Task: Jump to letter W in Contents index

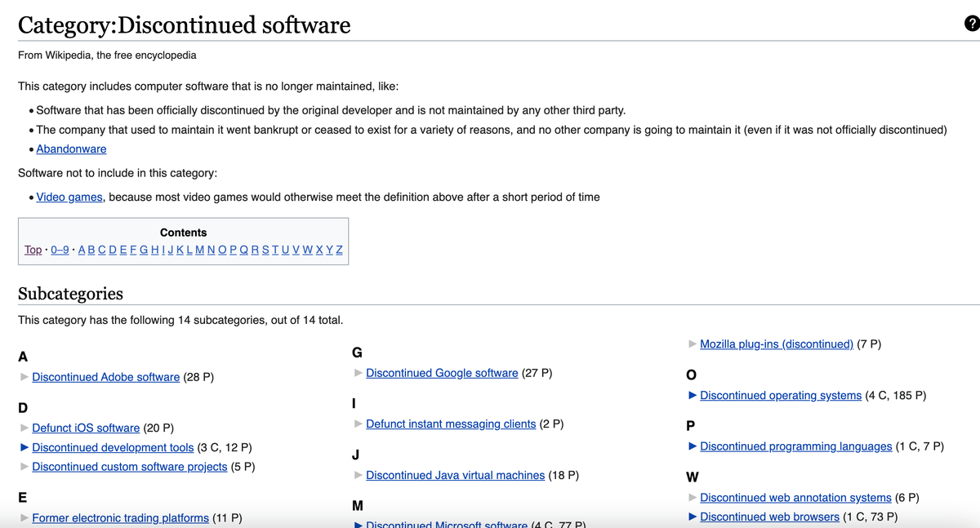Action: 307,249
